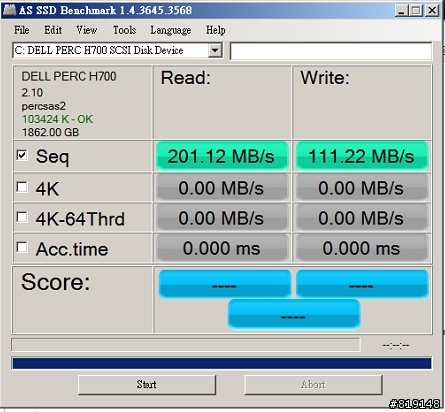This screenshot has height=412, width=445.
Task: Expand the drive selection dropdown arrow
Action: [215, 51]
